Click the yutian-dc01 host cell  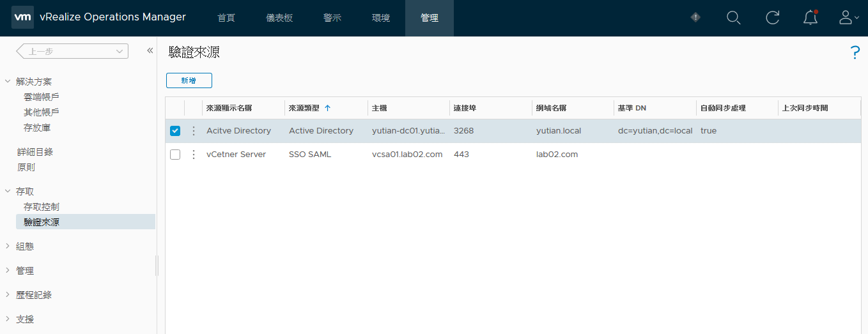click(x=408, y=131)
